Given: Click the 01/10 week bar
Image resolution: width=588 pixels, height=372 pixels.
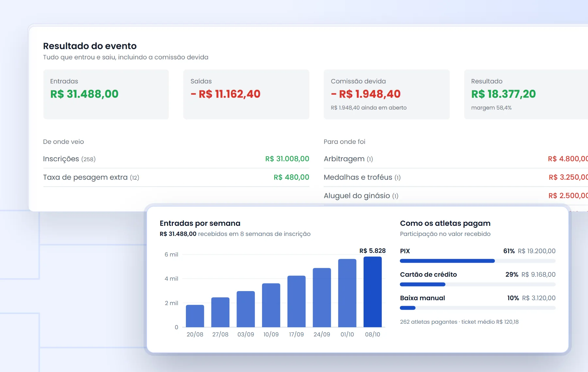Looking at the screenshot, I should coord(347,293).
